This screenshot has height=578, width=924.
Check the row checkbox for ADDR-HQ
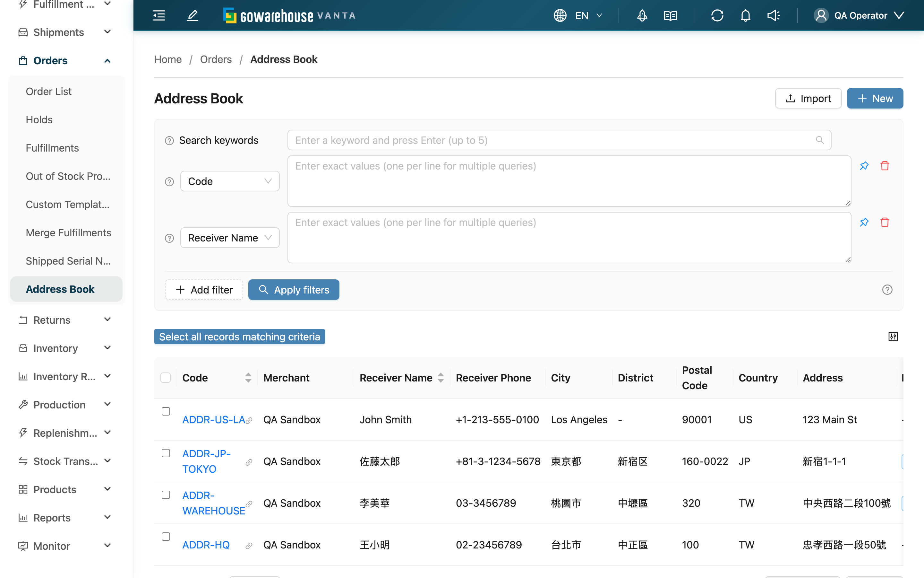166,536
